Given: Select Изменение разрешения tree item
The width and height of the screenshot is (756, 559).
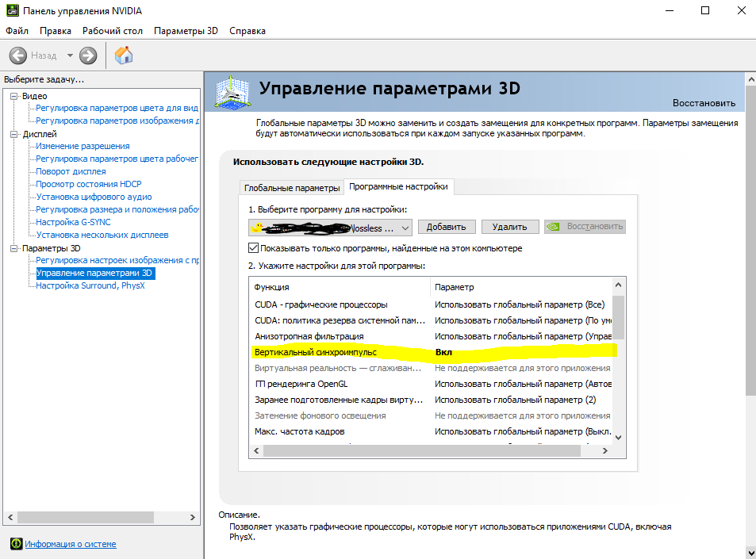Looking at the screenshot, I should coord(83,146).
